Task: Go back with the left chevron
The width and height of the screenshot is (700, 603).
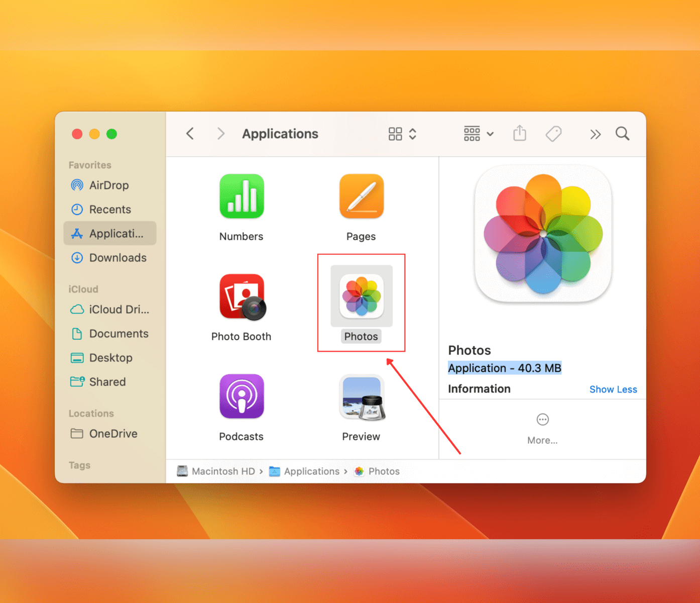Action: [190, 134]
